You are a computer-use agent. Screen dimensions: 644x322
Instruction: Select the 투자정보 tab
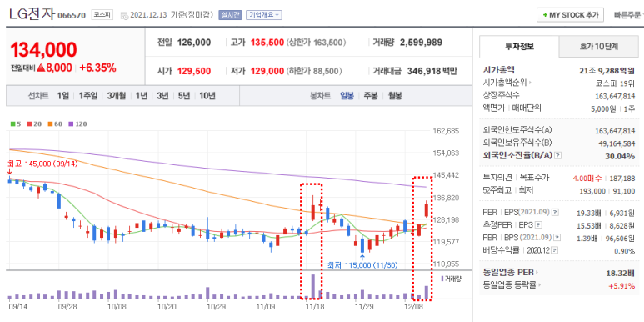pos(519,47)
